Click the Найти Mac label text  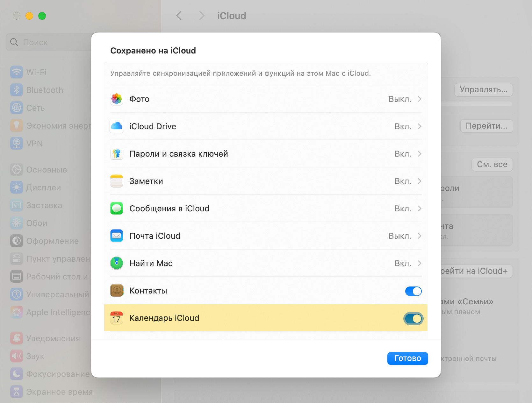pyautogui.click(x=151, y=263)
